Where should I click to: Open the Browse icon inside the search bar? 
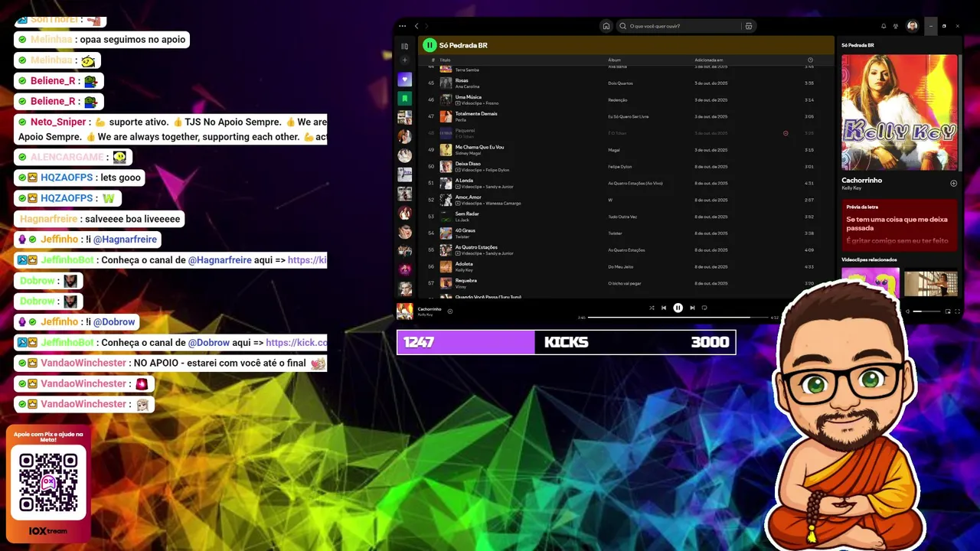coord(749,26)
